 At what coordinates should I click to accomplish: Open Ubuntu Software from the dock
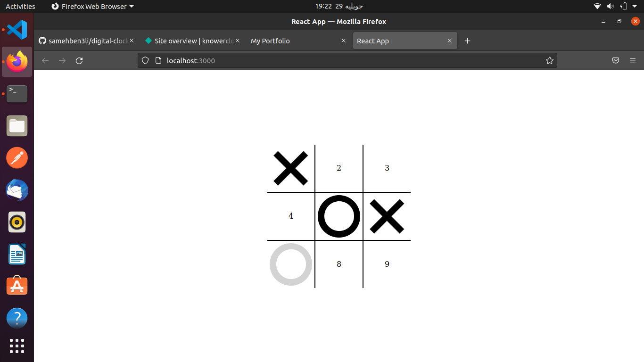tap(17, 286)
